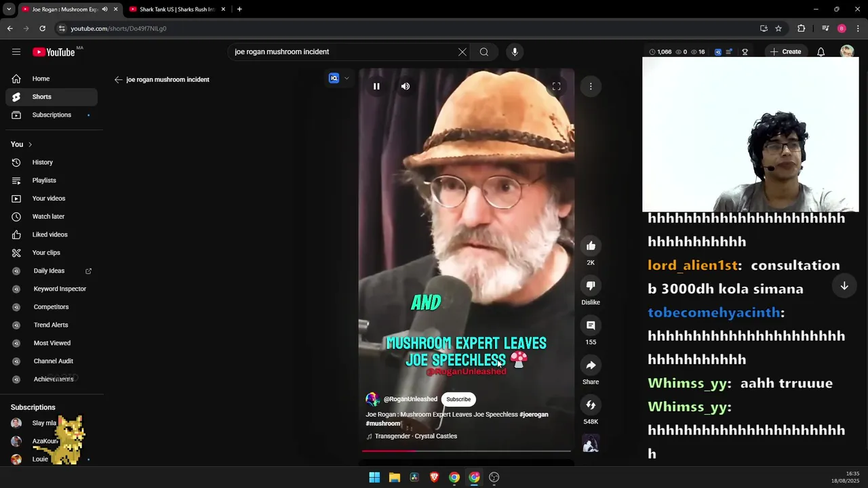Image resolution: width=868 pixels, height=488 pixels.
Task: Open Brave browser from the taskbar
Action: click(434, 477)
